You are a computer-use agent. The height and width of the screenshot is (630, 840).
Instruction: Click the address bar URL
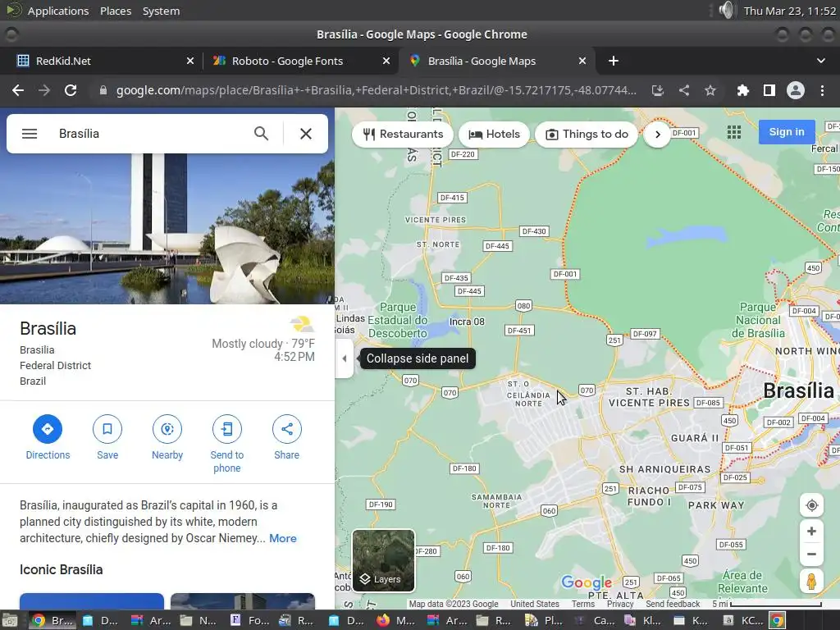click(376, 90)
